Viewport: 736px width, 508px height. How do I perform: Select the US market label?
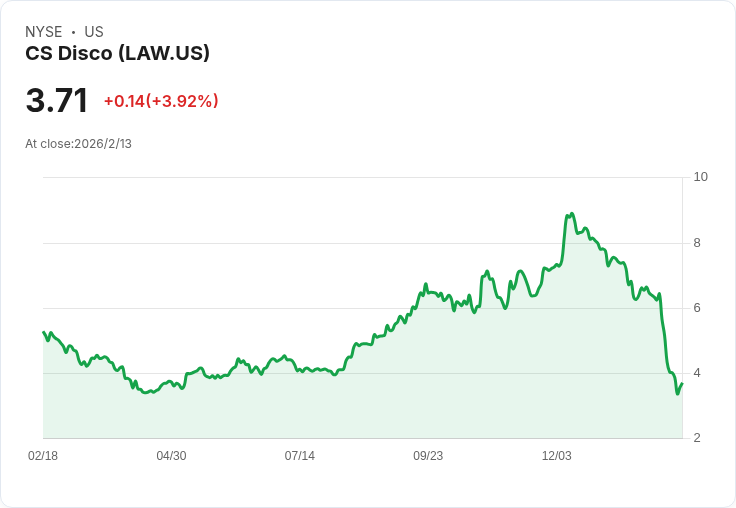(x=94, y=32)
